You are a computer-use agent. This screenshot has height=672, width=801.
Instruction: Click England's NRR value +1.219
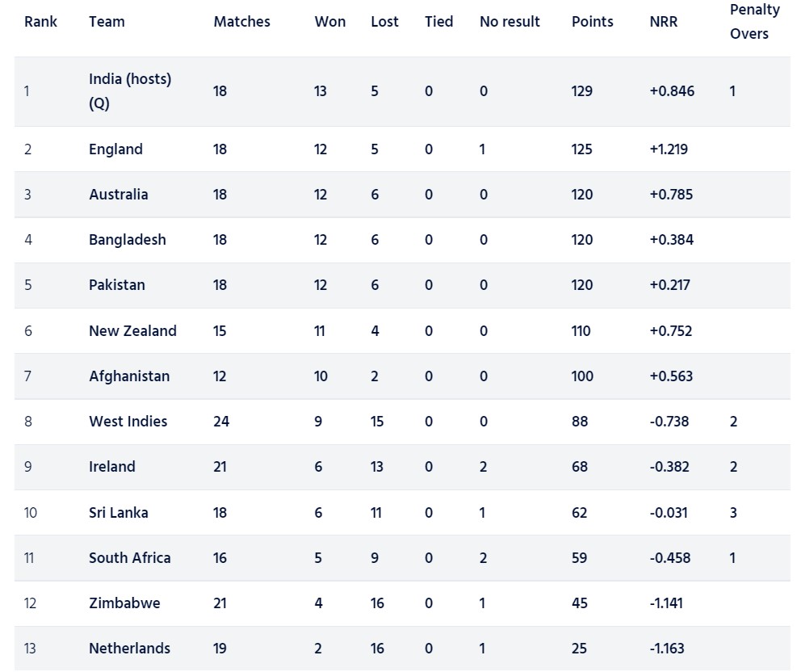coord(669,149)
